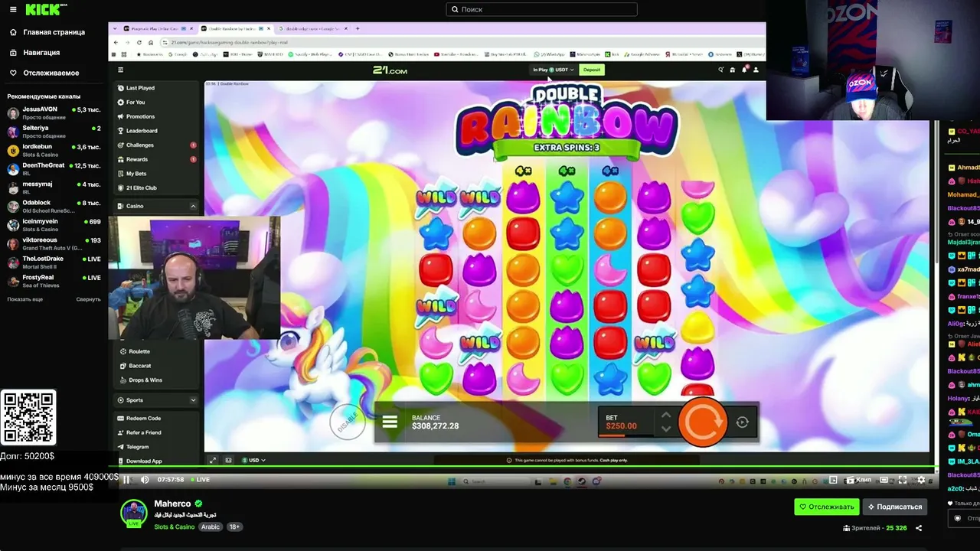Screen dimensions: 980x551
Task: Open the USD display currency dropdown
Action: click(x=253, y=460)
